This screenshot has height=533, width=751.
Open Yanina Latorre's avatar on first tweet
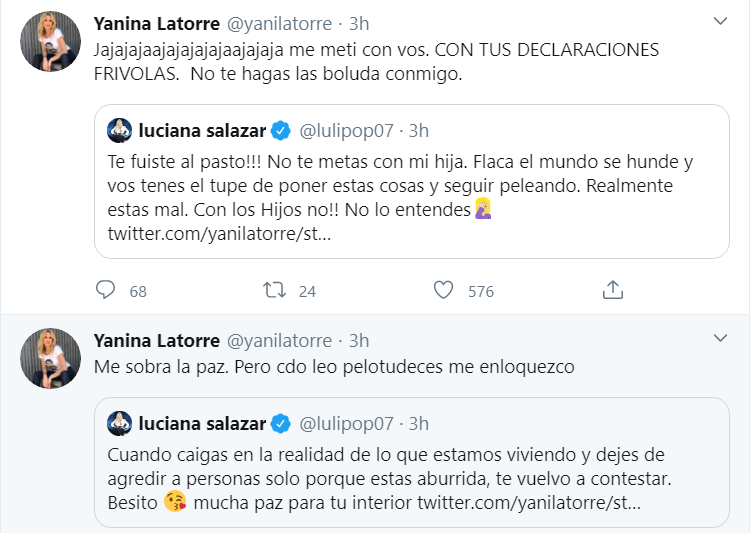click(x=50, y=42)
